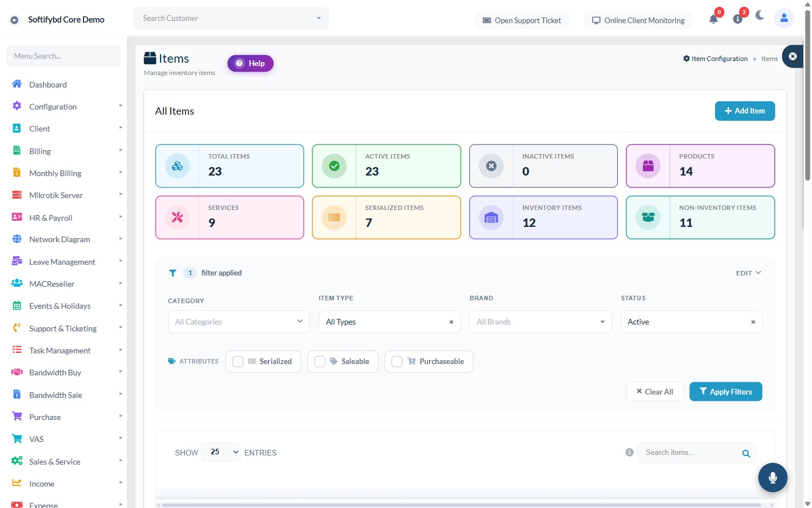
Task: Open the All Brands dropdown
Action: tap(540, 322)
